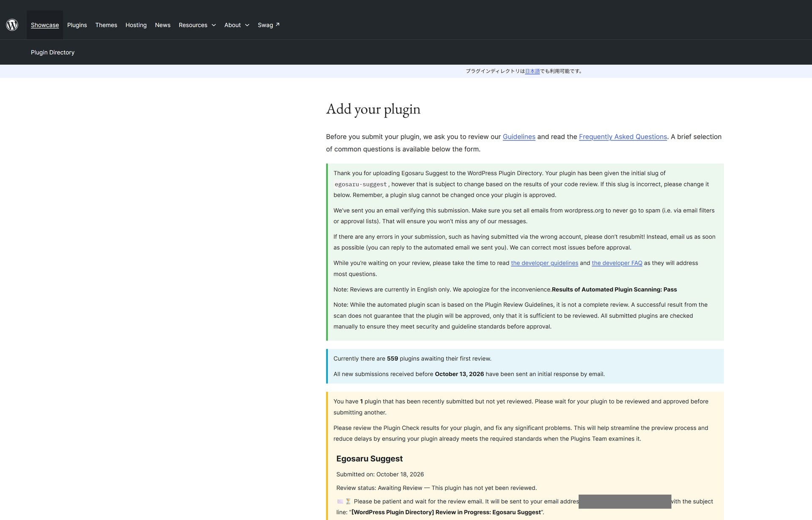Open the Themes navigation item

pos(106,25)
